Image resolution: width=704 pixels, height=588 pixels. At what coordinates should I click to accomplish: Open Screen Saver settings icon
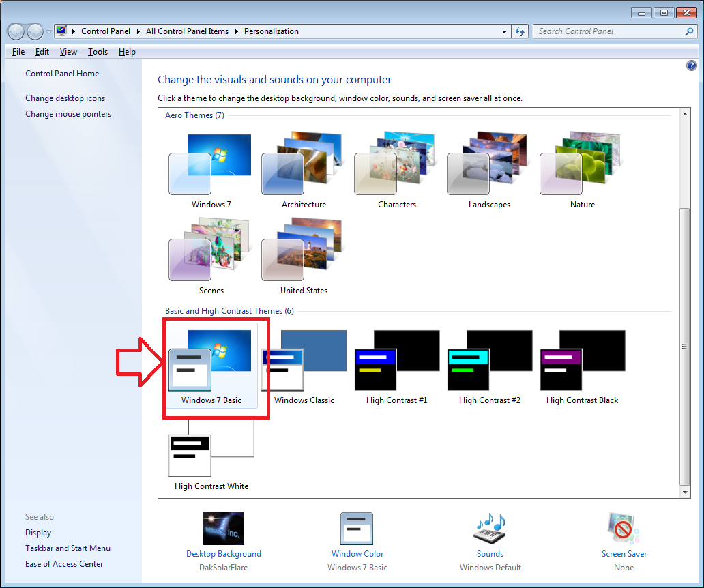[x=624, y=529]
